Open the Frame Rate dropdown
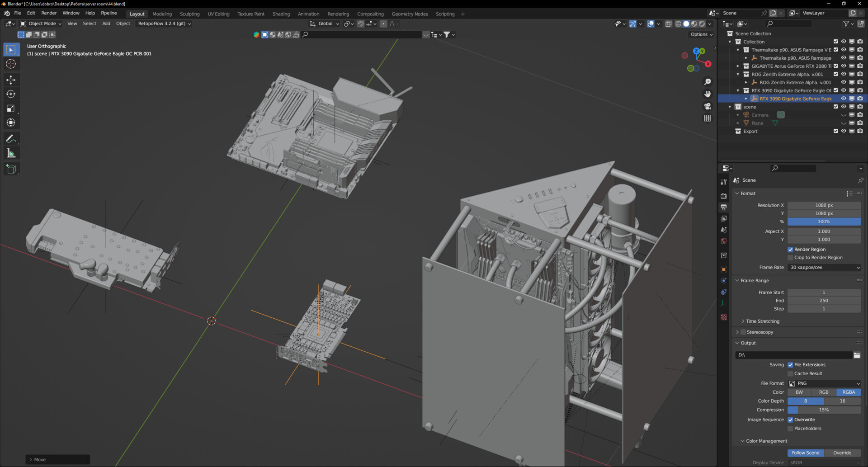868x467 pixels. point(824,267)
